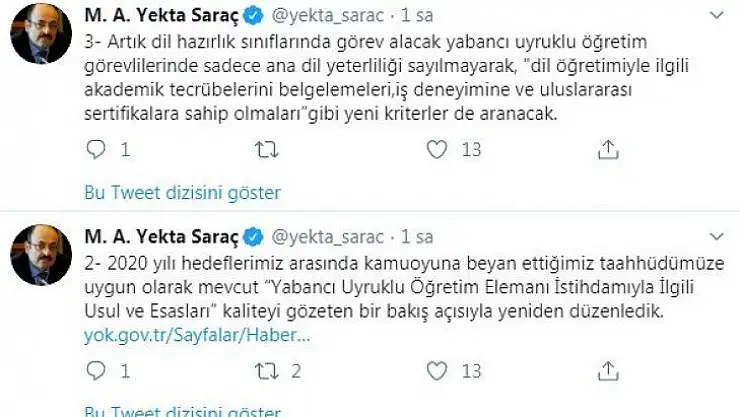740x417 pixels.
Task: Reply to the first tweet about dil hazırlık sınıfları
Action: (x=96, y=149)
